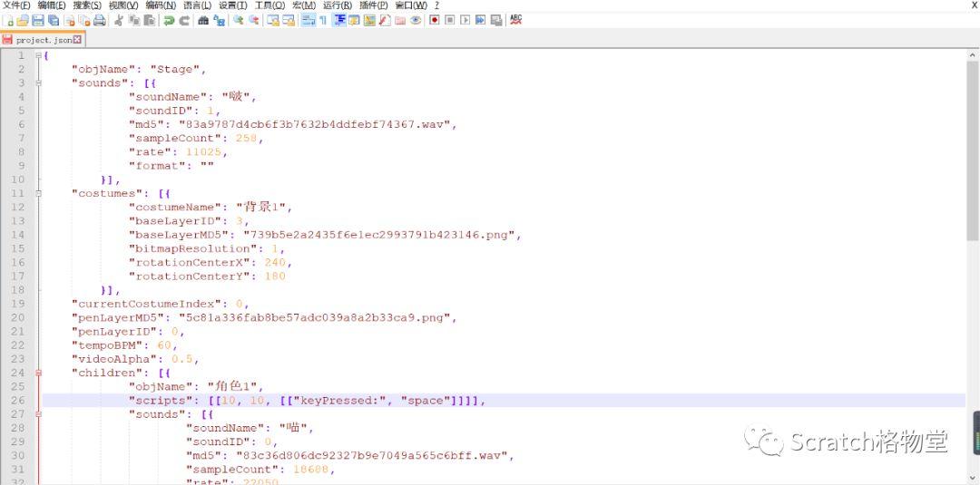Save the recorded macro icon
The width and height of the screenshot is (980, 485).
495,20
